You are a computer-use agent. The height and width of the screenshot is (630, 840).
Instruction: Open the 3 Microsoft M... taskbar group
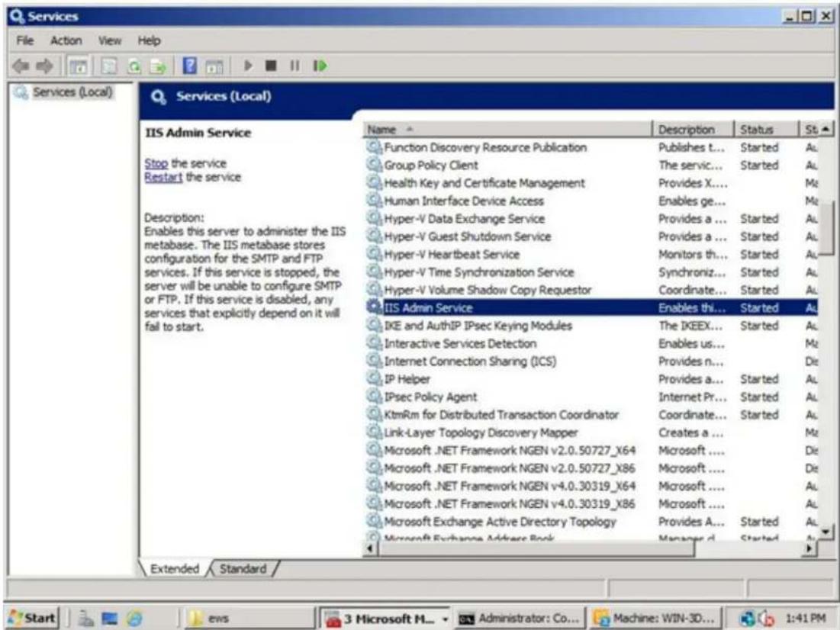click(385, 619)
